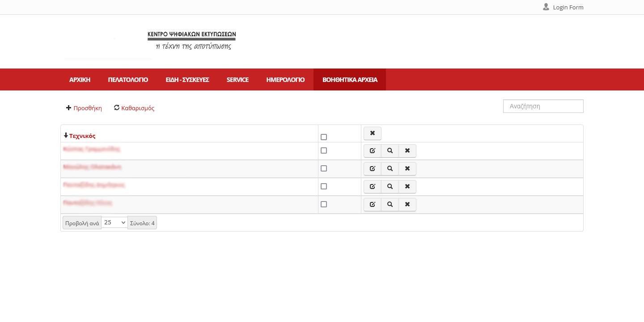This screenshot has width=644, height=322.
Task: Click the Καθαρισμός reset link
Action: [138, 108]
